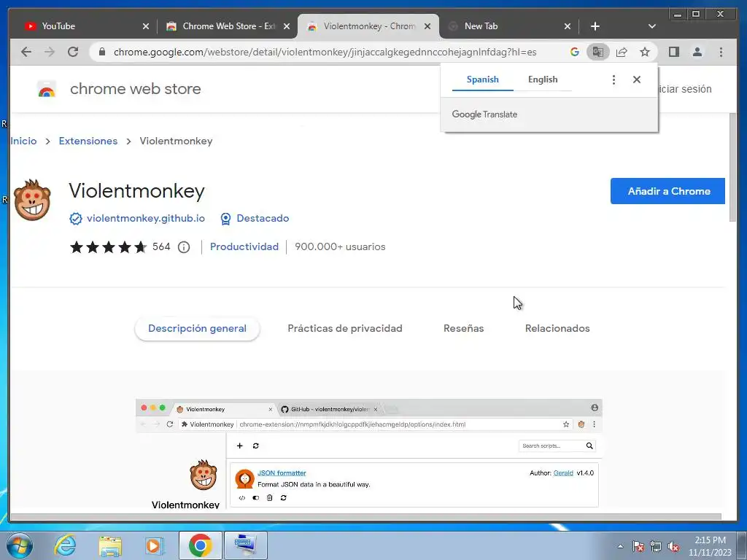Switch to Chrome Web Store - Ext tab
Screen dimensions: 747x560
point(224,26)
